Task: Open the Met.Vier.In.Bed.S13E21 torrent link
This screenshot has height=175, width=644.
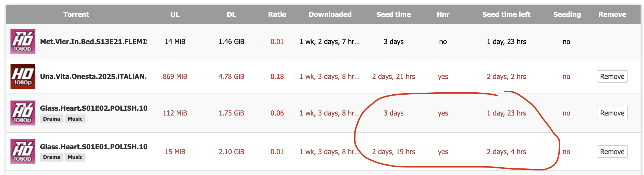Action: tap(93, 42)
